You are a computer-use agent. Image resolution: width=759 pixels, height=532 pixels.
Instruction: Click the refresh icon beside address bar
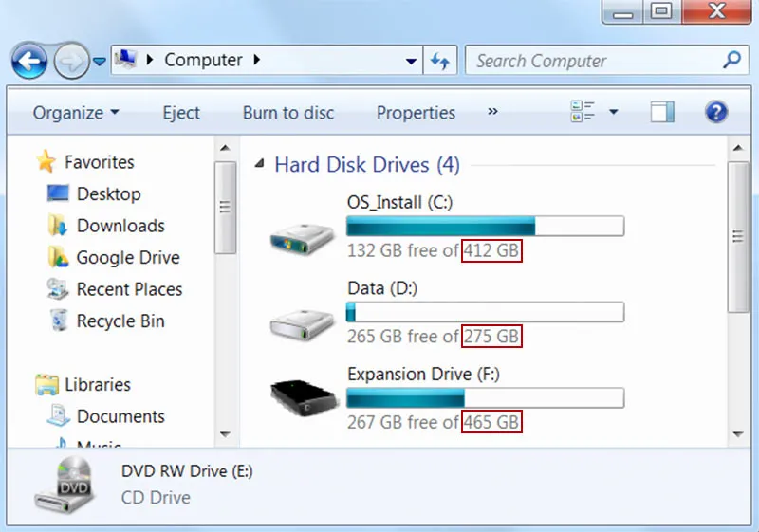click(x=439, y=61)
